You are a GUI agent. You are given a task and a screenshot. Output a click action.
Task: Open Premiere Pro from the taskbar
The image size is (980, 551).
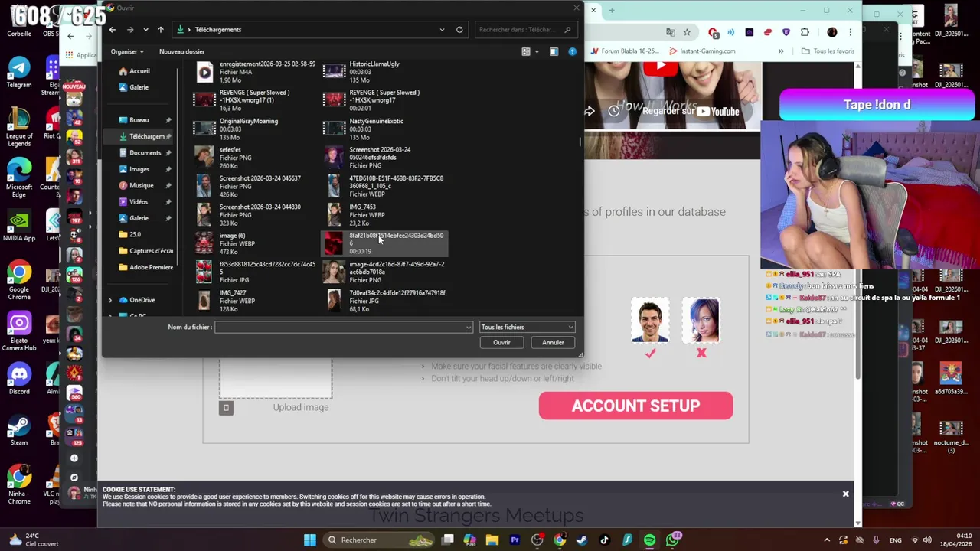514,540
